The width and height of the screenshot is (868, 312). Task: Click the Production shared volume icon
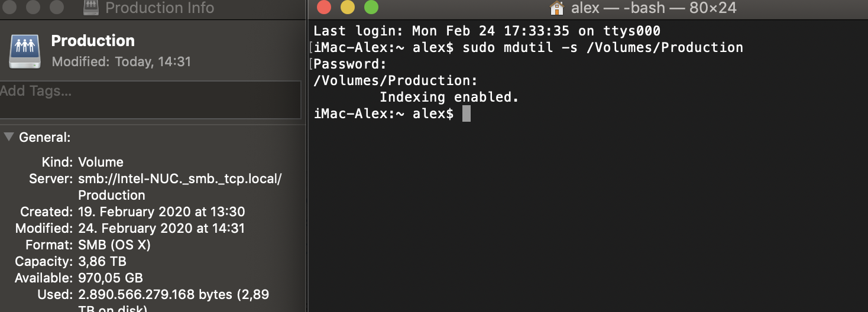[x=24, y=50]
